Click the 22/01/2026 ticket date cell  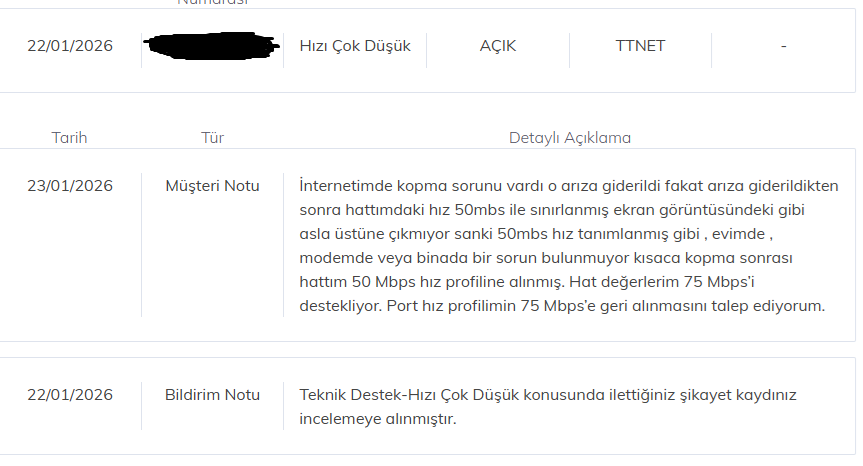point(70,46)
